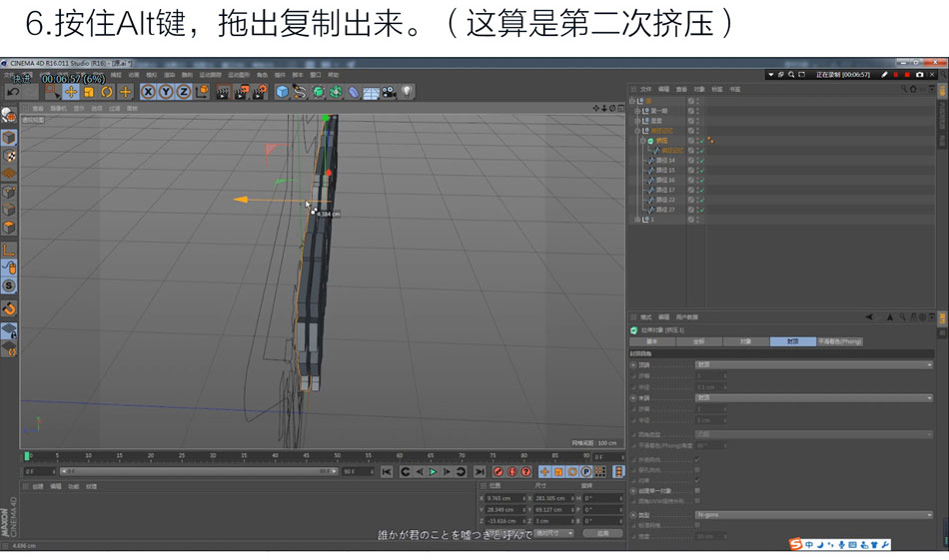Click the Undo arrow icon

(x=13, y=92)
